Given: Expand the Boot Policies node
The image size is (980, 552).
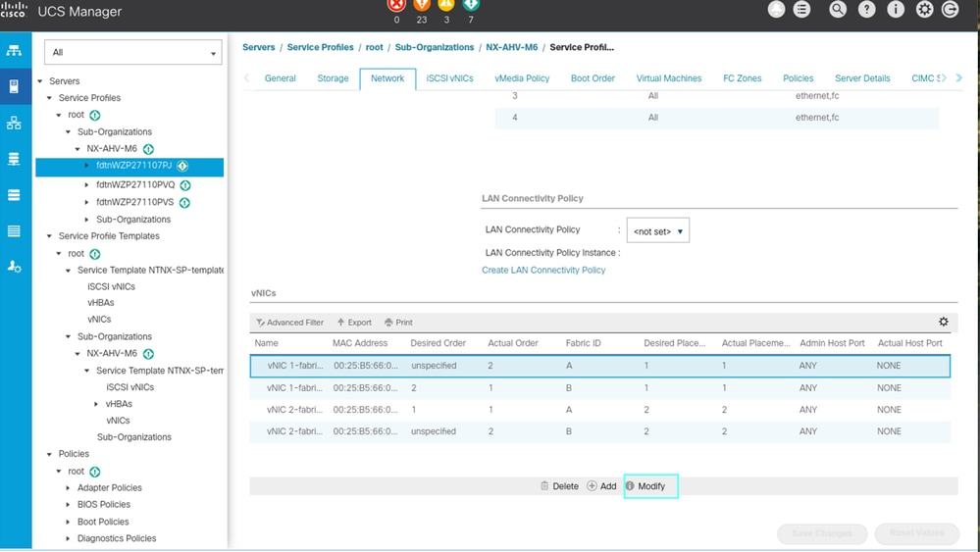Looking at the screenshot, I should [68, 522].
